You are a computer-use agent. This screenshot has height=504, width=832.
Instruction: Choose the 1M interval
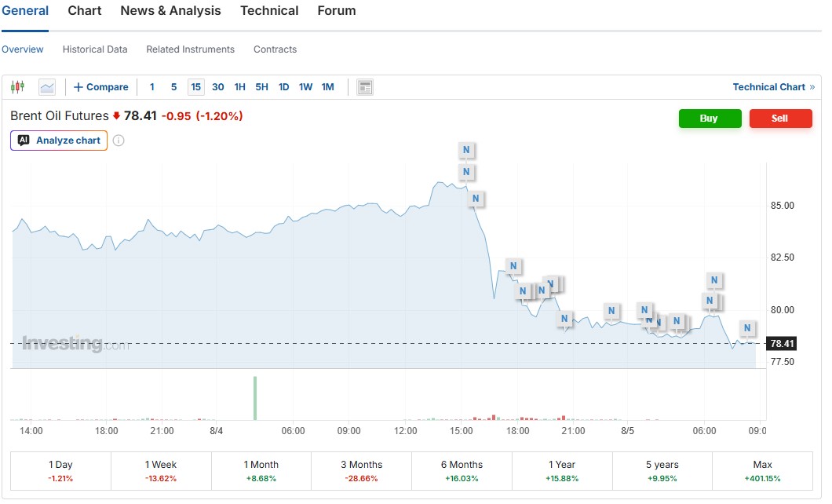pyautogui.click(x=328, y=87)
